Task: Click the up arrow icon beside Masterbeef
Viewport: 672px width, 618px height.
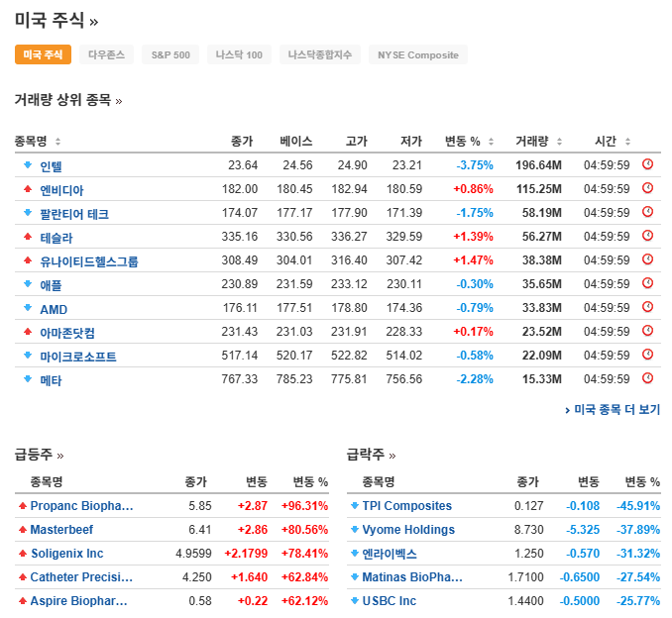Action: click(x=23, y=530)
